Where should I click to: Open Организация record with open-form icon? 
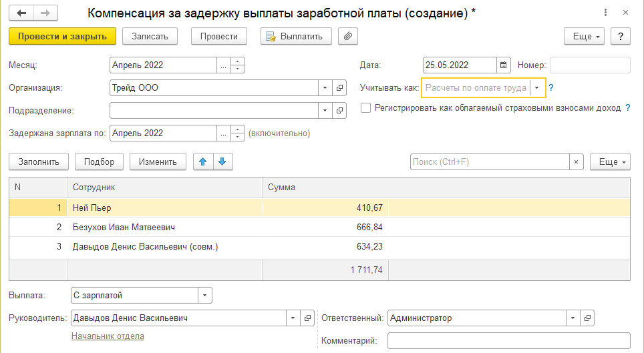pyautogui.click(x=339, y=88)
